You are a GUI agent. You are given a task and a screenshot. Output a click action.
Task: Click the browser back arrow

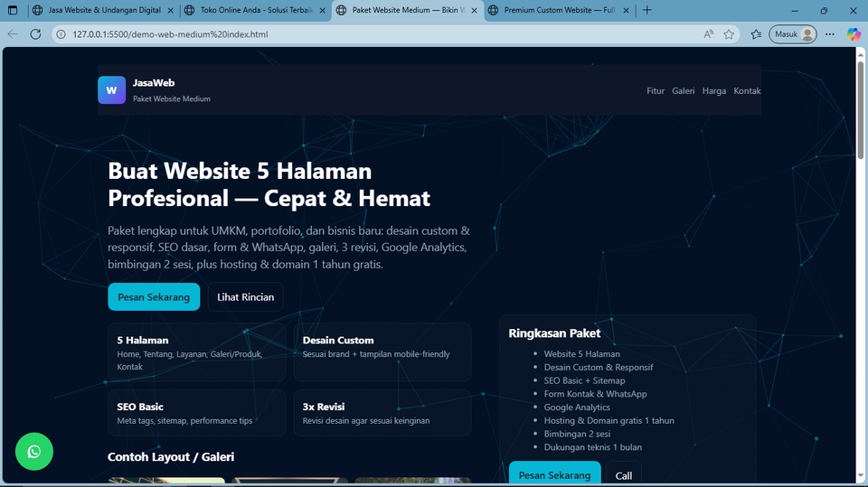click(13, 34)
